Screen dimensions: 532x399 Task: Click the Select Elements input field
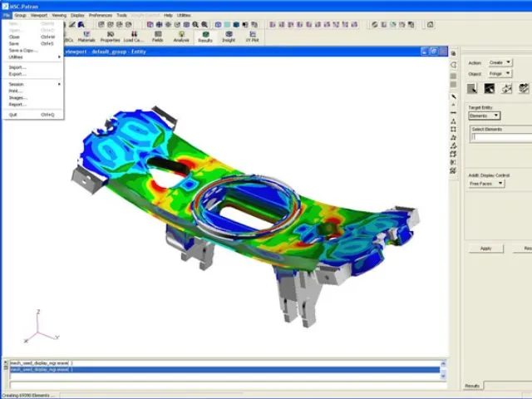pos(500,137)
